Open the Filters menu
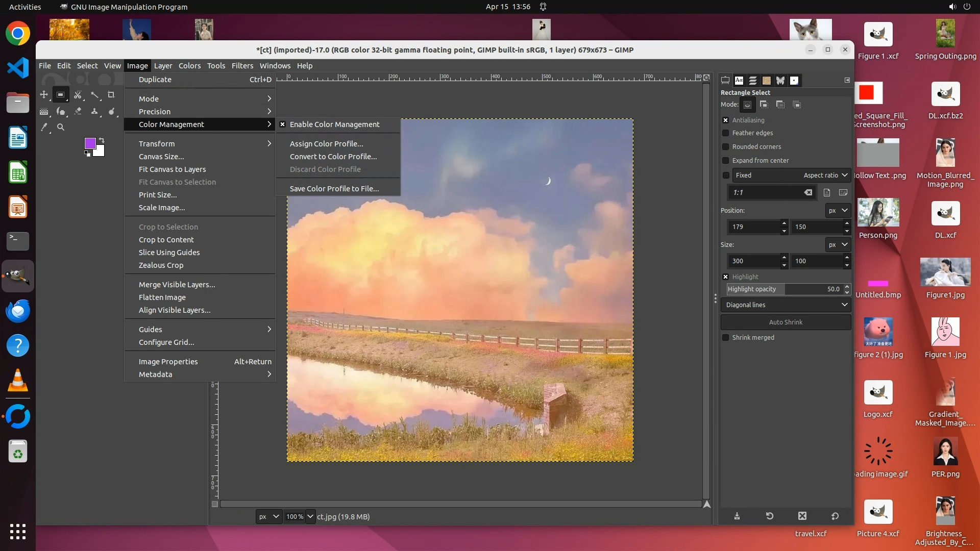The image size is (980, 551). (x=242, y=66)
